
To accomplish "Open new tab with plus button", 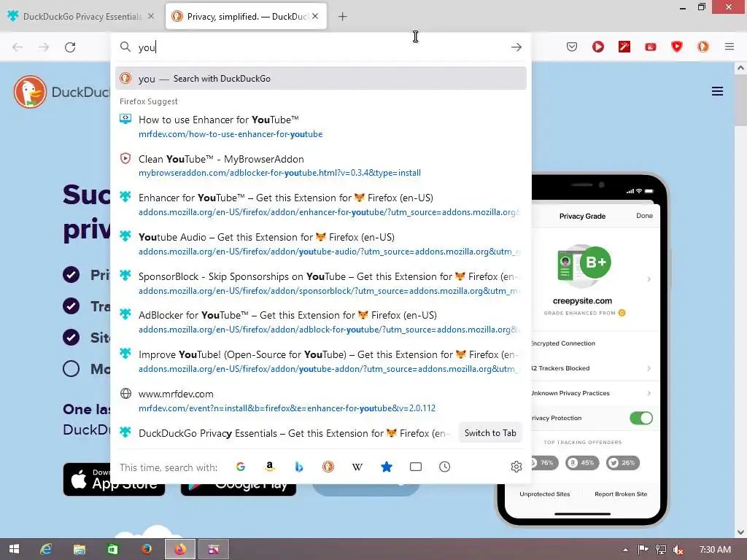I will (x=342, y=17).
